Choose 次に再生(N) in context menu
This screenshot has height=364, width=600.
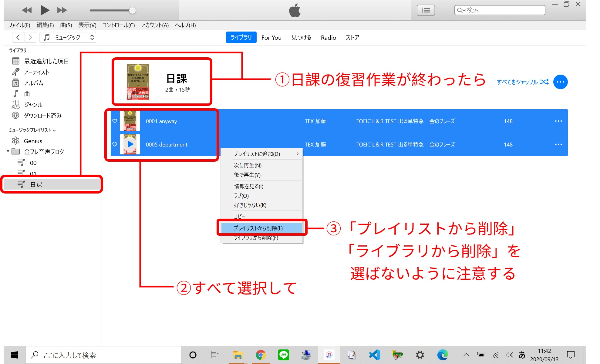(262, 165)
